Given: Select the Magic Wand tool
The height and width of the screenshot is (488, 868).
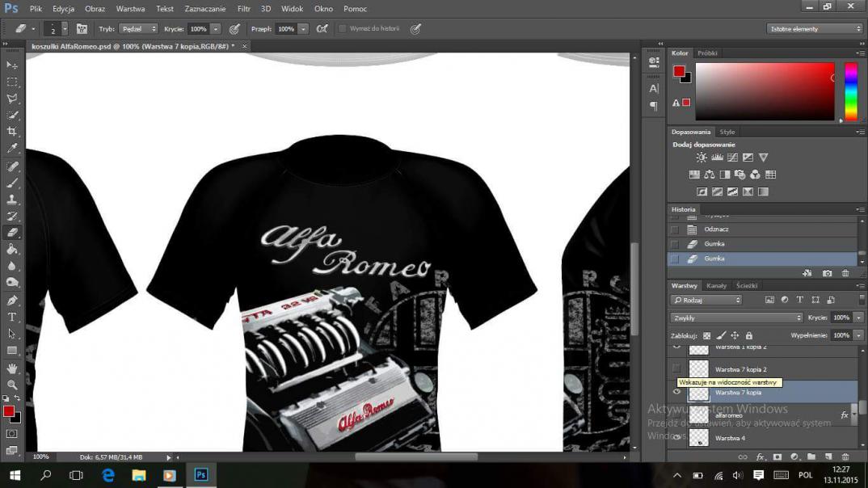Looking at the screenshot, I should pos(11,115).
